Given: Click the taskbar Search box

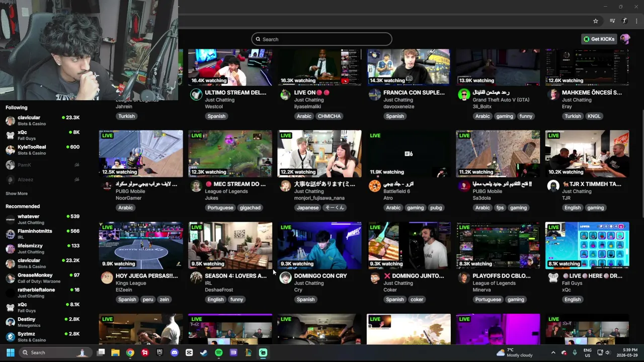Looking at the screenshot, I should pyautogui.click(x=55, y=352).
